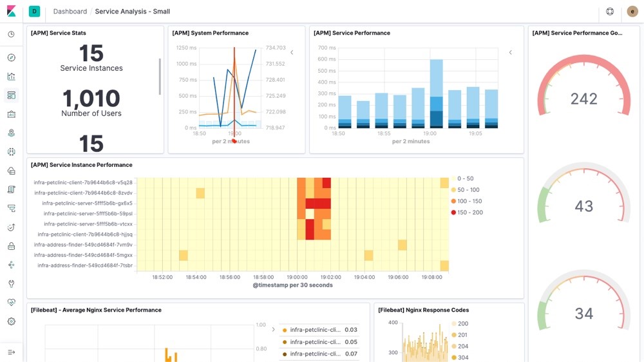Open the Canvas app icon

point(11,115)
